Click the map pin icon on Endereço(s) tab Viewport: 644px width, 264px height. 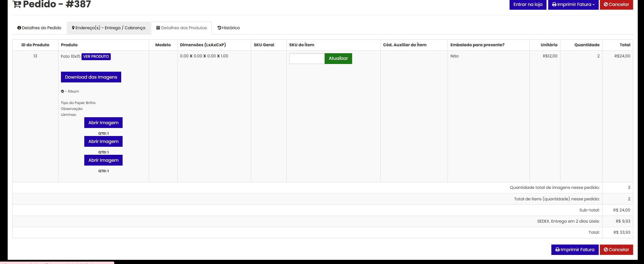tap(73, 28)
